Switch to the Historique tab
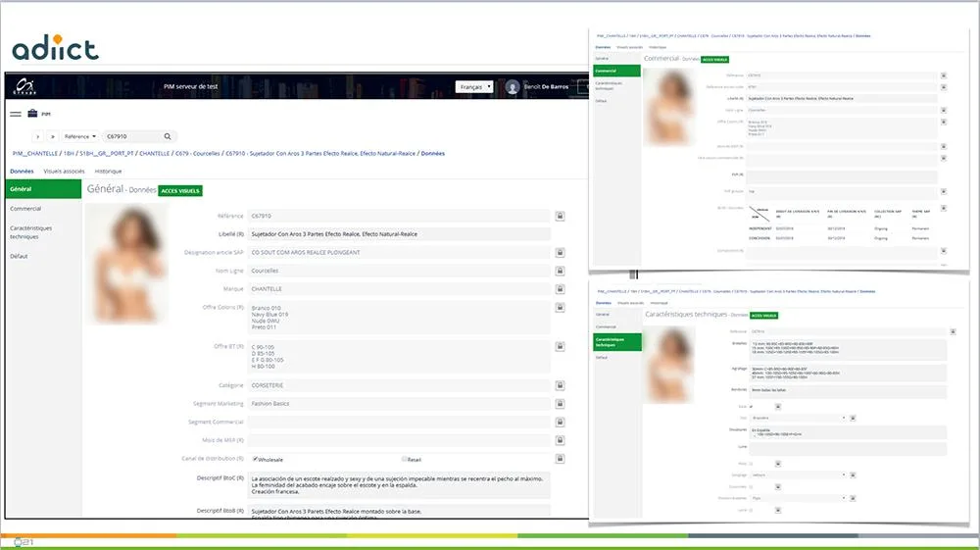The height and width of the screenshot is (550, 980). coord(108,172)
